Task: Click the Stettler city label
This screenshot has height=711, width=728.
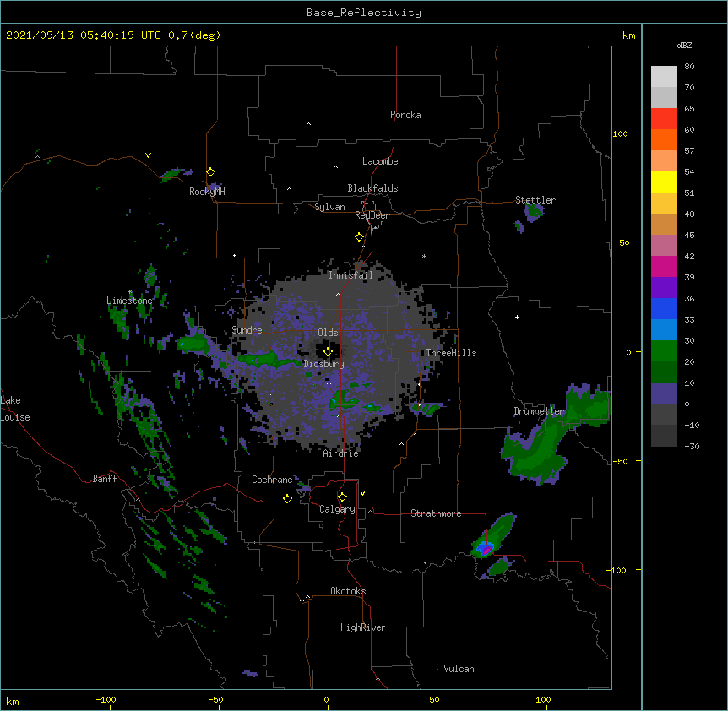Action: [x=535, y=200]
